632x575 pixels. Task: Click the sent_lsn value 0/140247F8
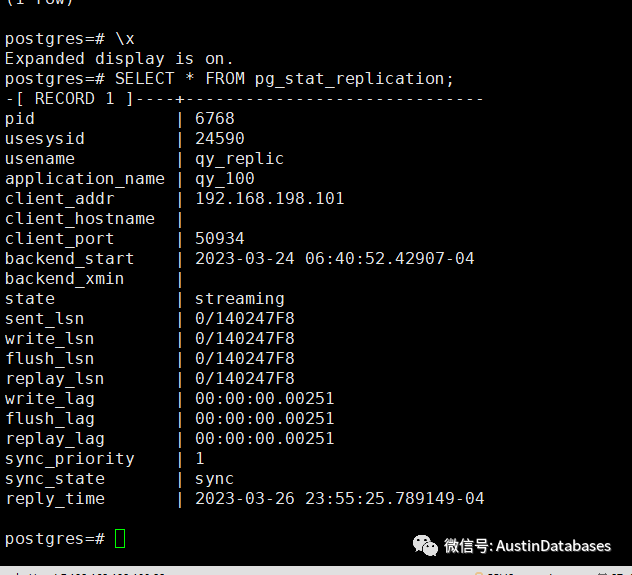click(x=244, y=318)
